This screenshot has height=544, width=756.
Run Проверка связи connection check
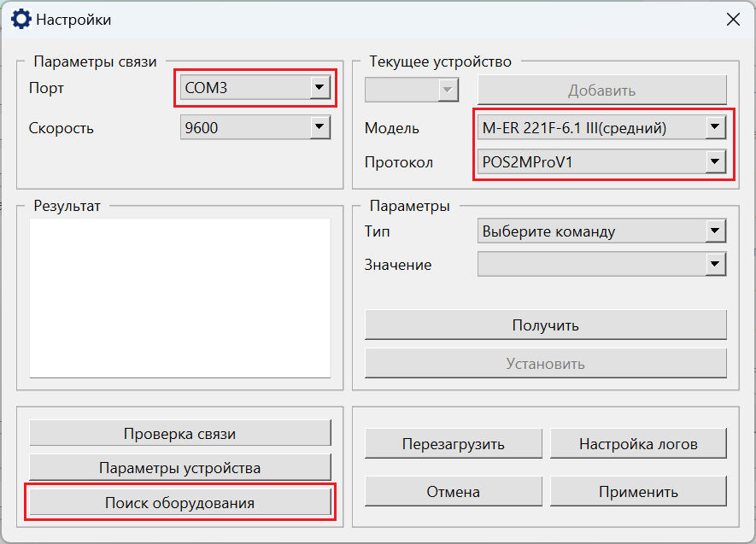(x=179, y=433)
